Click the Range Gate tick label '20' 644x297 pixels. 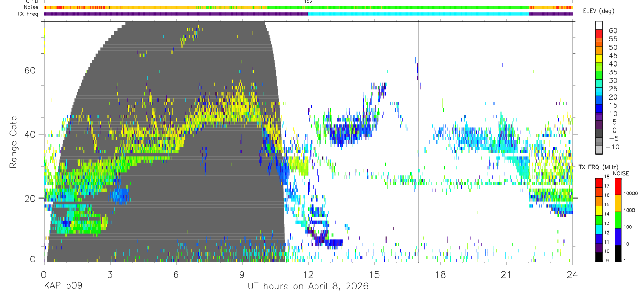point(31,199)
